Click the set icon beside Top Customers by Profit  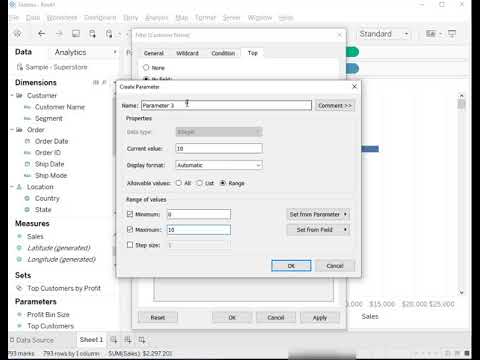point(20,288)
